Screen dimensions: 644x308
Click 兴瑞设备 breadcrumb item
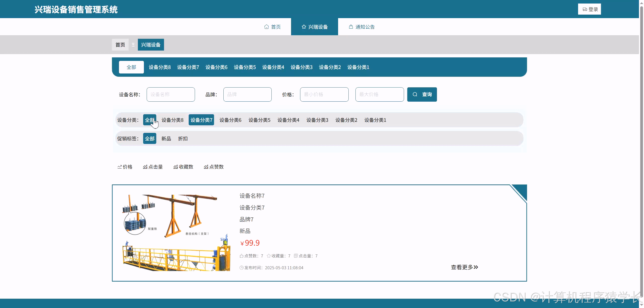pyautogui.click(x=151, y=45)
